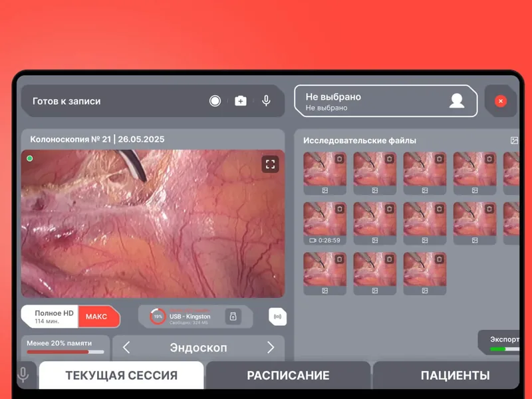
Task: Go to next source with right chevron
Action: click(271, 347)
